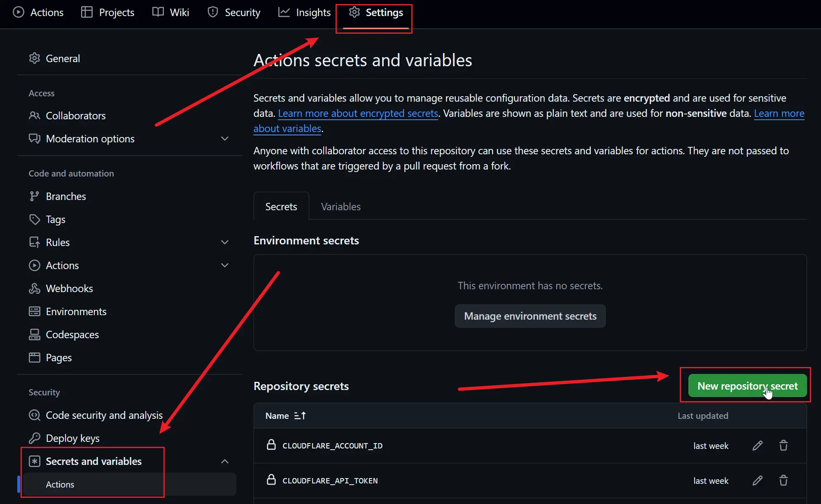821x504 pixels.
Task: Click the Codespaces icon in sidebar
Action: tap(35, 334)
